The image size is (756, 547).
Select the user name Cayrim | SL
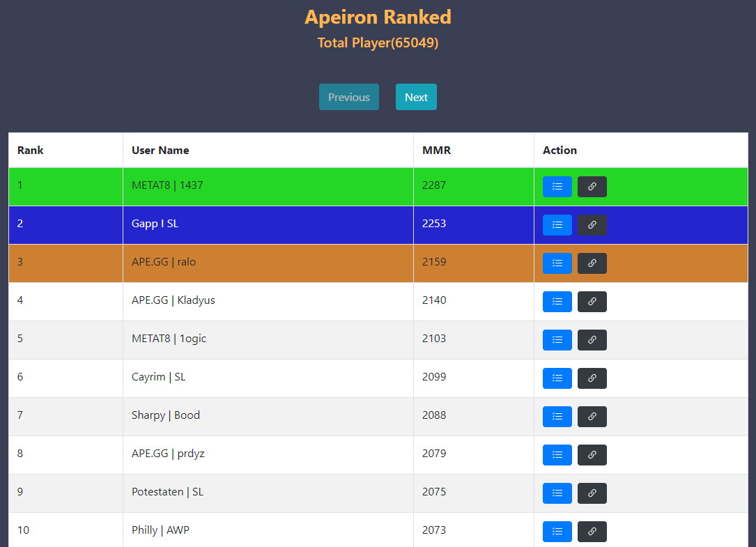click(x=159, y=377)
